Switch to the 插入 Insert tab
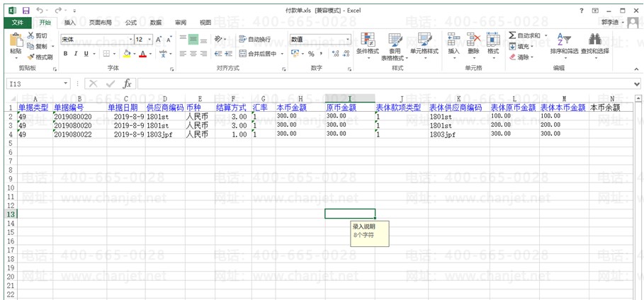Screen dimensions: 644x300 click(70, 23)
